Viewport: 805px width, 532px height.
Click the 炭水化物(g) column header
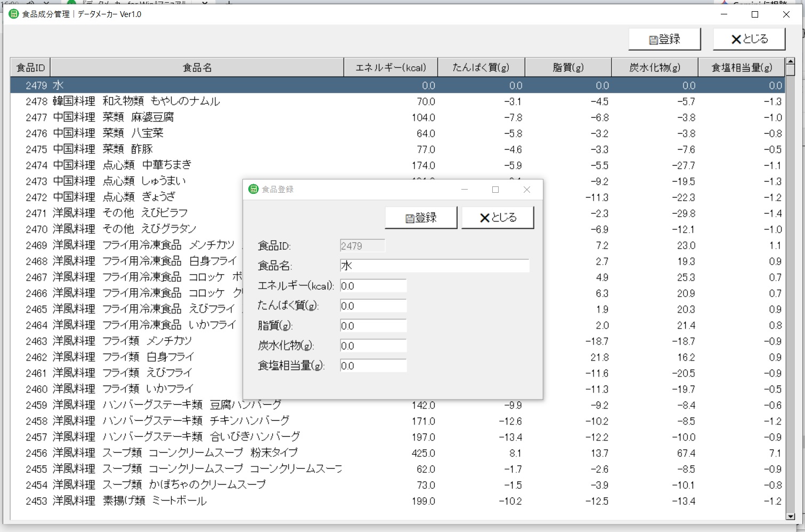pyautogui.click(x=655, y=68)
